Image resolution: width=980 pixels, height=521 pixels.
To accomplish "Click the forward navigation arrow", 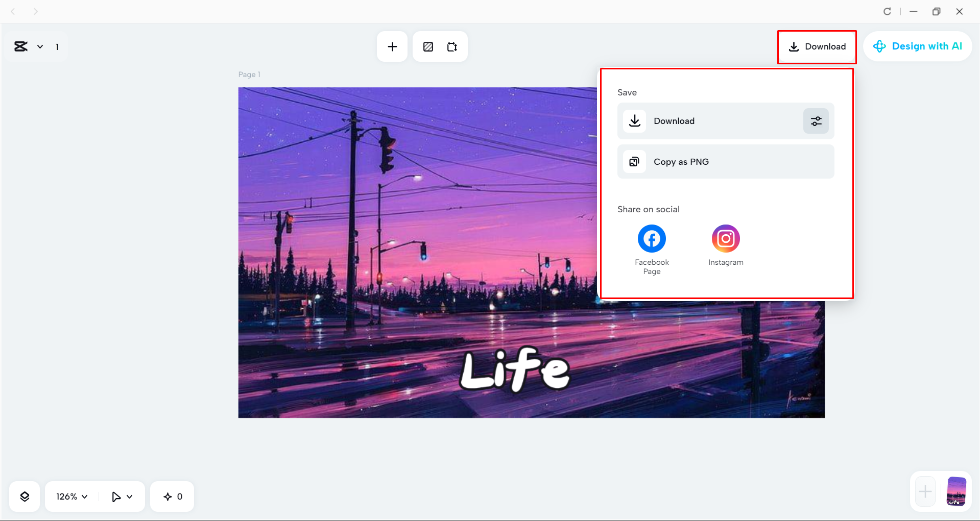I will coord(35,11).
